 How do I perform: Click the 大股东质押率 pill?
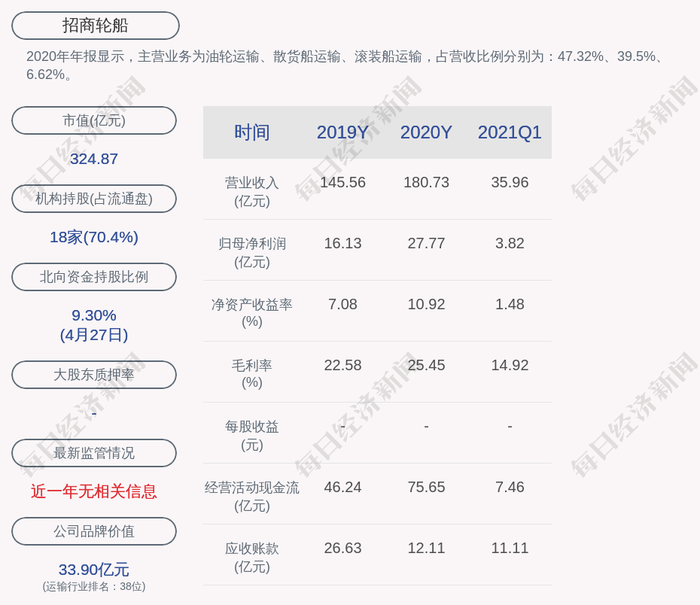point(94,375)
